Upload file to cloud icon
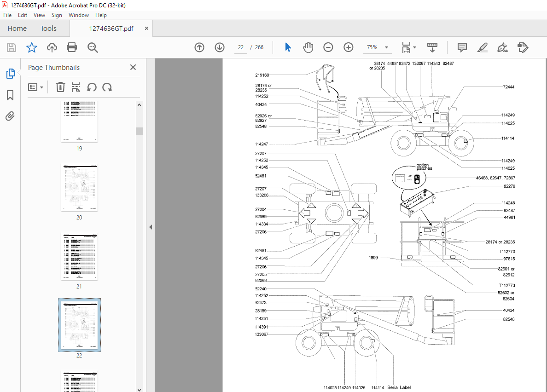 [x=52, y=47]
